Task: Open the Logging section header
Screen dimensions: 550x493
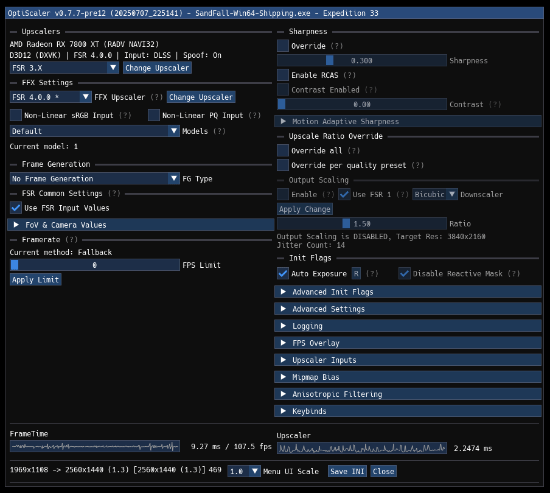Action: click(x=408, y=326)
